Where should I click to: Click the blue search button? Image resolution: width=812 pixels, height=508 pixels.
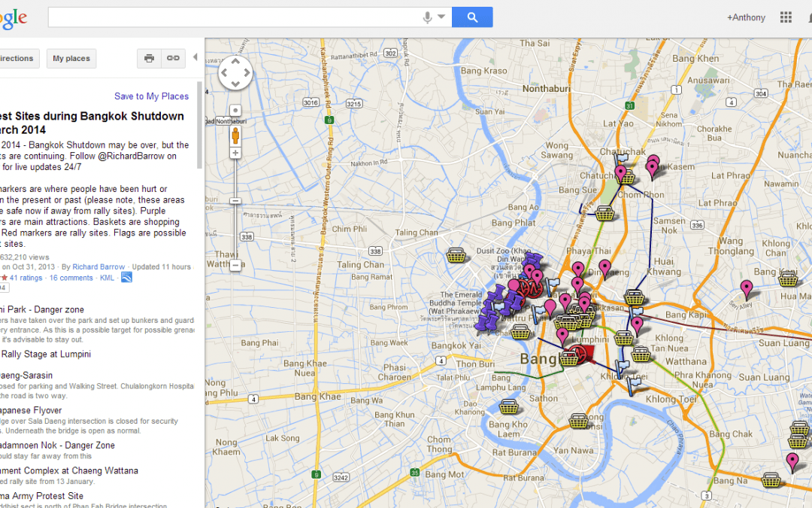472,17
